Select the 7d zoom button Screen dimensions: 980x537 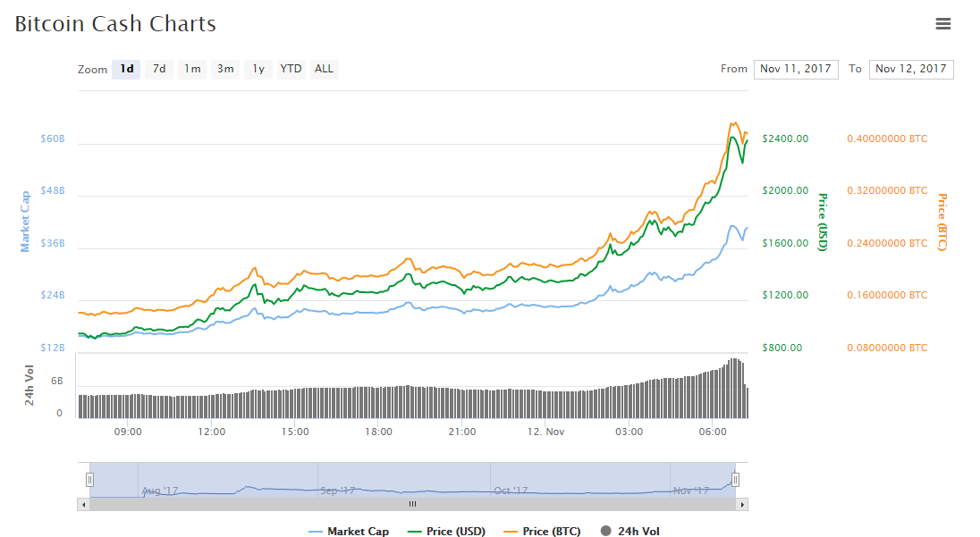click(x=158, y=69)
